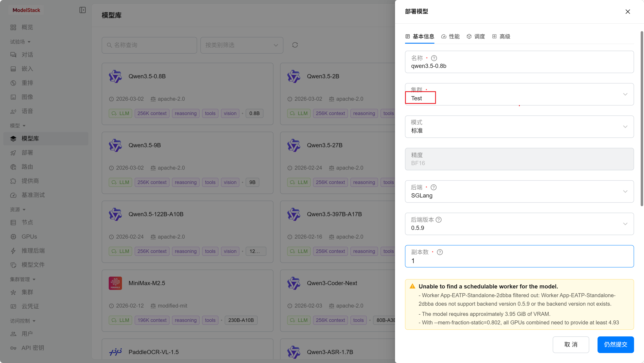The width and height of the screenshot is (644, 363).
Task: Open the MiniMax-M2.5 model card
Action: pos(188,301)
